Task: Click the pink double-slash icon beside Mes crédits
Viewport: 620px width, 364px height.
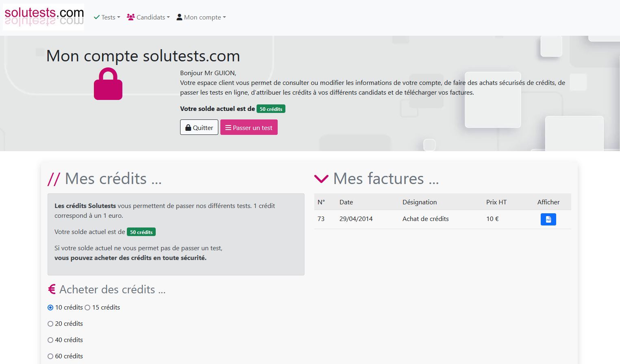Action: (54, 179)
